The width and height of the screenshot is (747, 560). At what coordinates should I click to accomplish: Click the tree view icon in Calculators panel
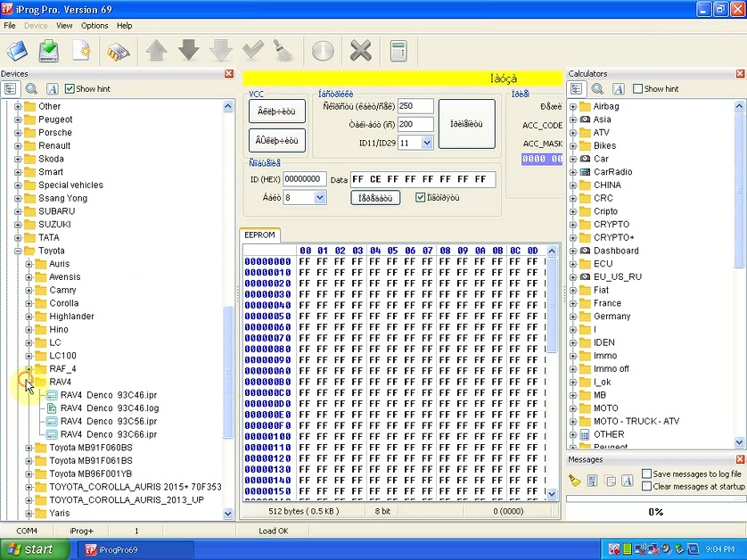tap(577, 88)
